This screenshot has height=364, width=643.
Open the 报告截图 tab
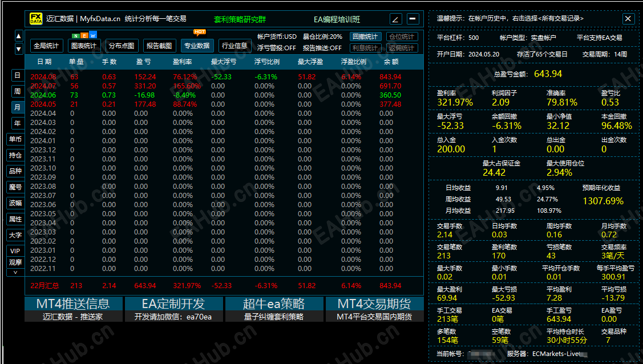(x=159, y=46)
